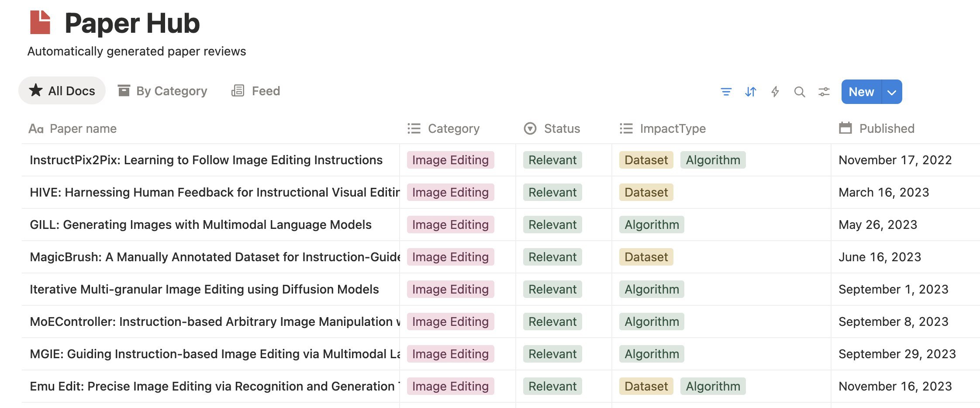Click the Relevant status on GILL row

coord(552,225)
